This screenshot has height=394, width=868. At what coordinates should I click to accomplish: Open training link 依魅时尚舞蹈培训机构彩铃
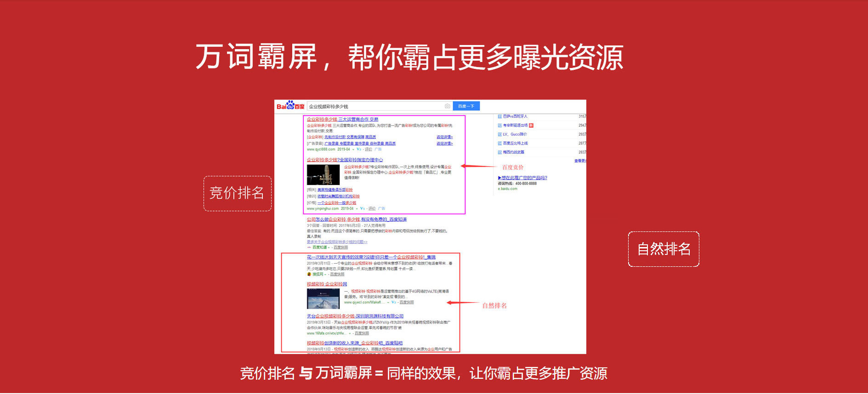[339, 196]
